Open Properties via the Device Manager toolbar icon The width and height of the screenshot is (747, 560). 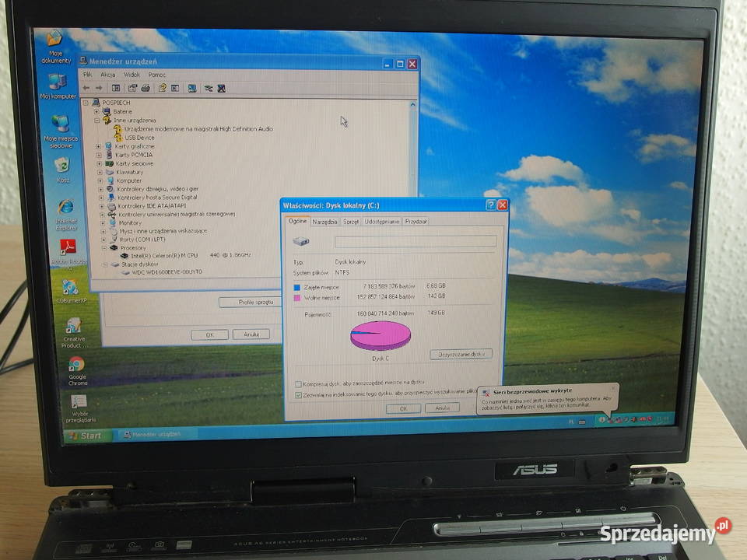pyautogui.click(x=132, y=88)
